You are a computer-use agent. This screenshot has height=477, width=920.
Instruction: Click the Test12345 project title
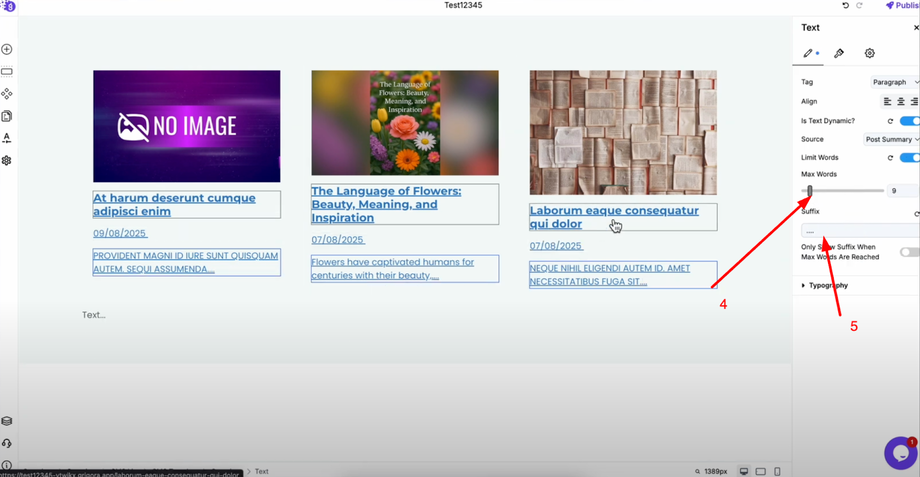pos(464,5)
